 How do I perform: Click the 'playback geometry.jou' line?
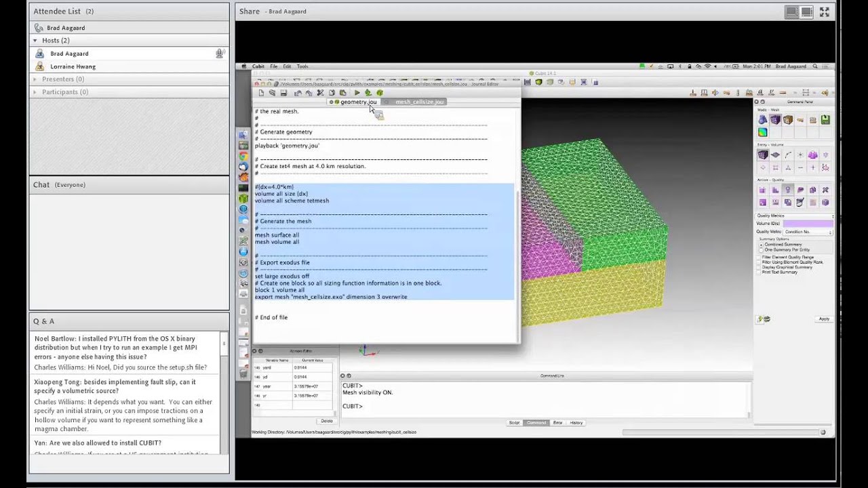tap(287, 146)
